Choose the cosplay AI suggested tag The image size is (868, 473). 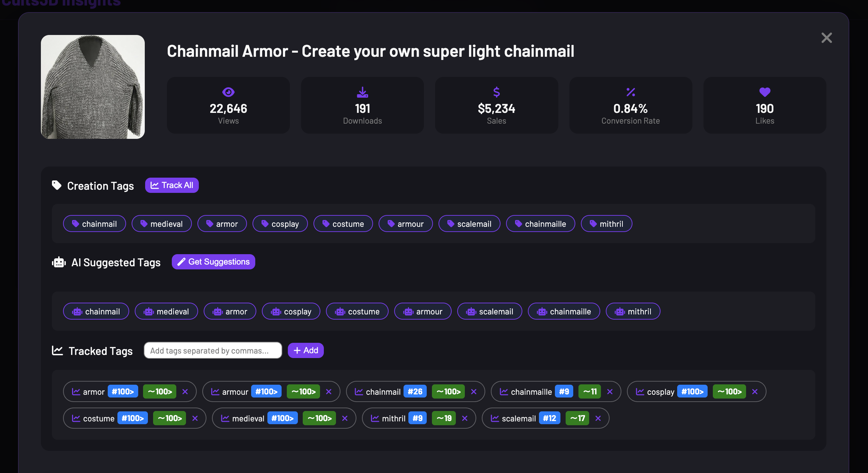(291, 312)
